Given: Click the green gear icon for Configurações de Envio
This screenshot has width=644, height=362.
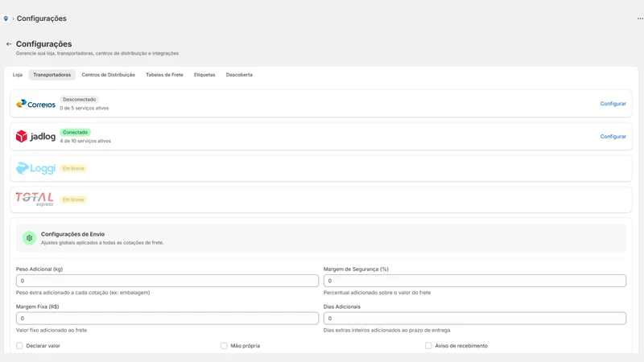Looking at the screenshot, I should click(x=29, y=238).
